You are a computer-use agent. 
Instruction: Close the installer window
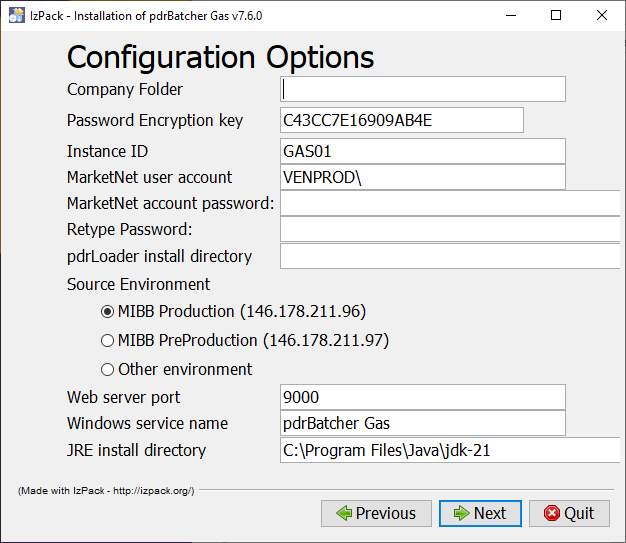point(602,15)
